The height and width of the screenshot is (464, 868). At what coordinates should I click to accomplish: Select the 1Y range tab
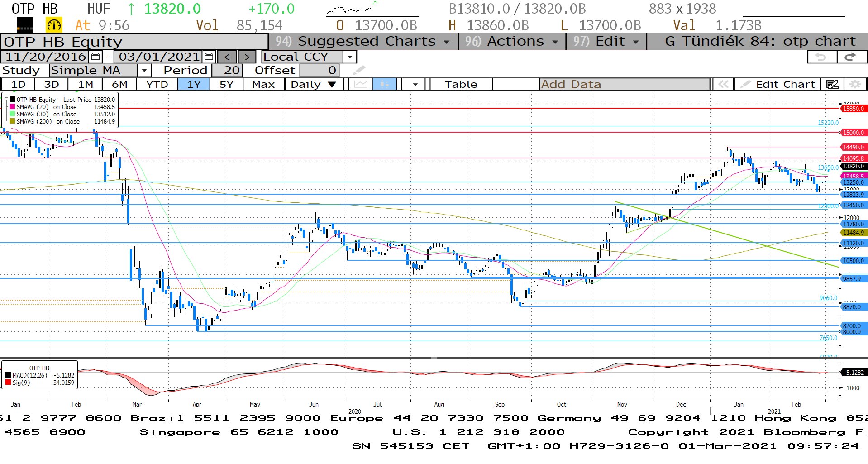(x=194, y=84)
